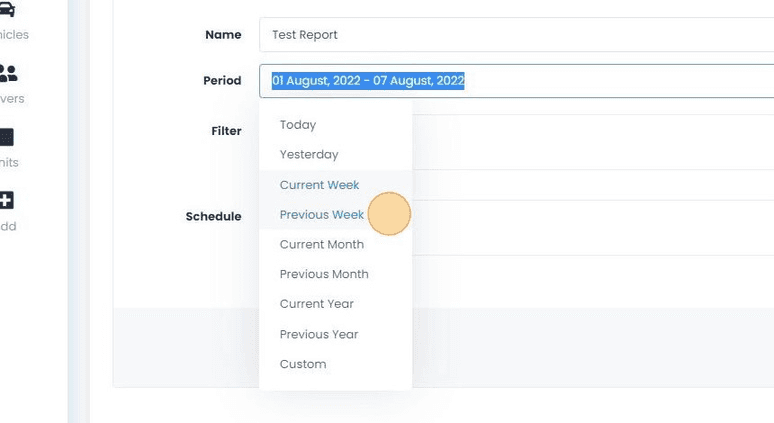Click the Name field containing Test Report
The width and height of the screenshot is (774, 423).
516,35
